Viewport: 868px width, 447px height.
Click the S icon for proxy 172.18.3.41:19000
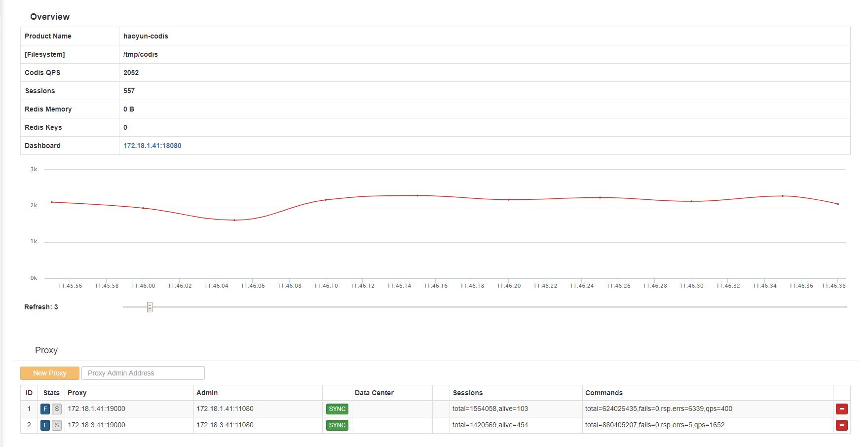[57, 425]
